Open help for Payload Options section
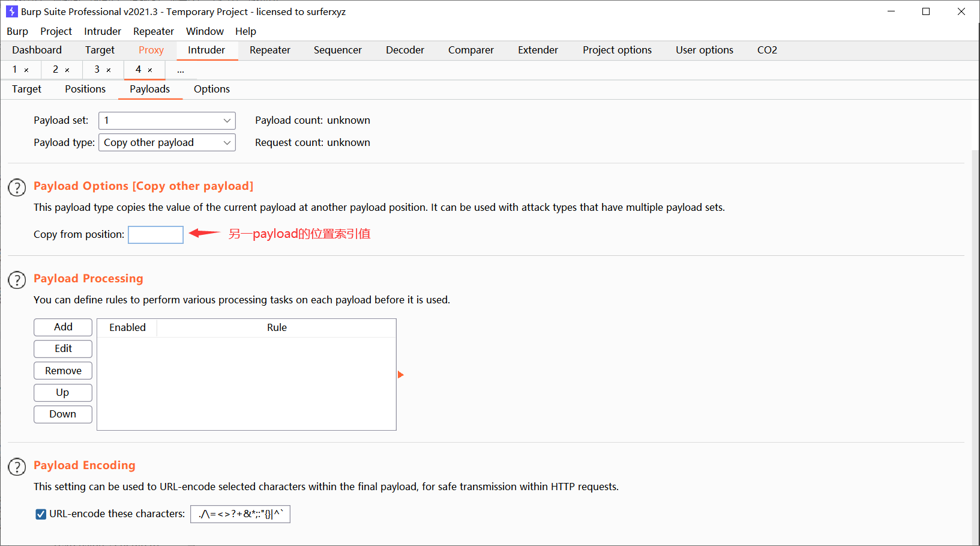The width and height of the screenshot is (980, 546). pos(17,187)
